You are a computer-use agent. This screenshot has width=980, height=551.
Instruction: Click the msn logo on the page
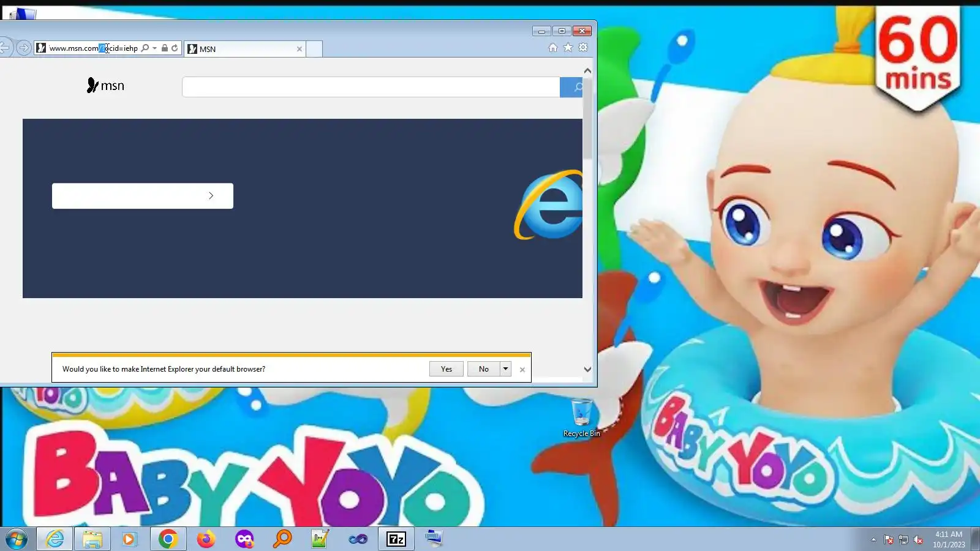105,86
